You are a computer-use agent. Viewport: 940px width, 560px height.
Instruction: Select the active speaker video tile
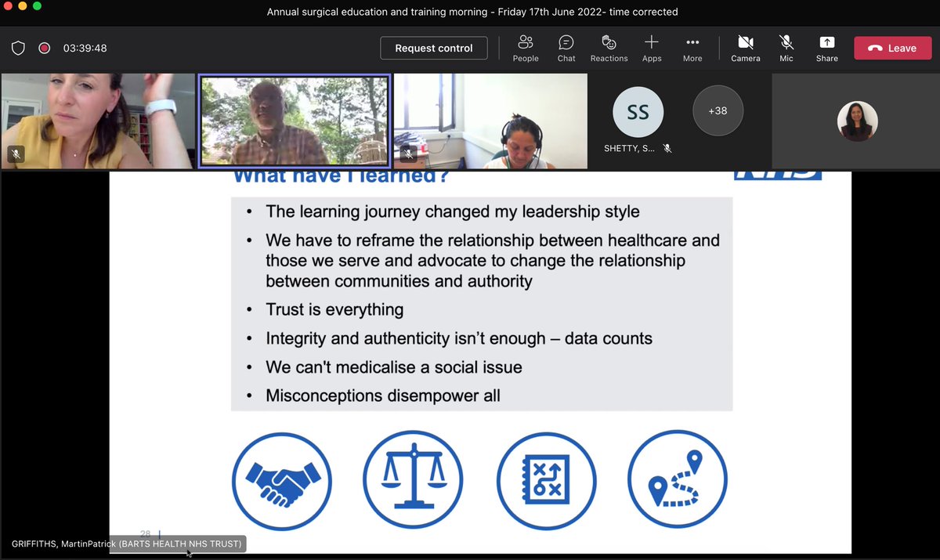295,121
